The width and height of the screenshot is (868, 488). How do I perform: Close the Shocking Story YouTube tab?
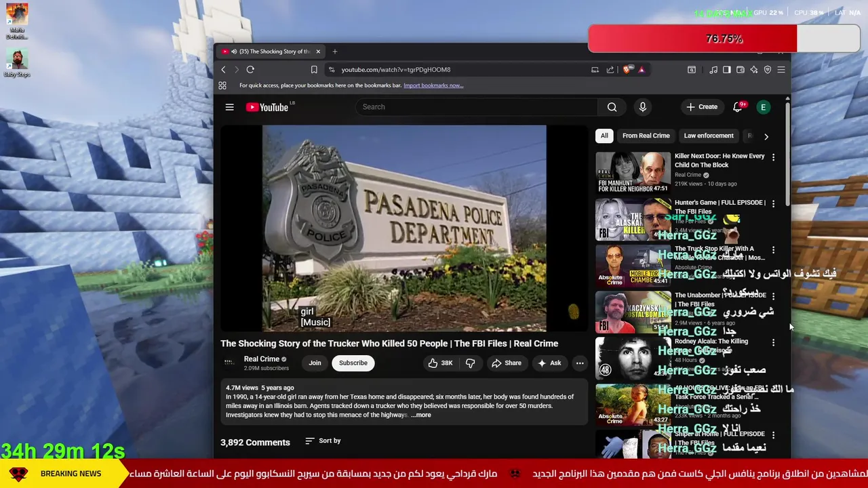pos(318,52)
